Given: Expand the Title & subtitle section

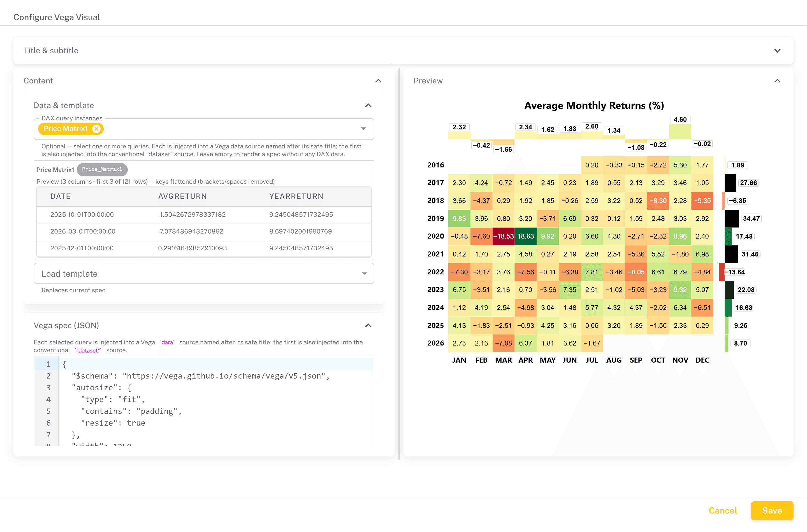Looking at the screenshot, I should click(x=777, y=51).
